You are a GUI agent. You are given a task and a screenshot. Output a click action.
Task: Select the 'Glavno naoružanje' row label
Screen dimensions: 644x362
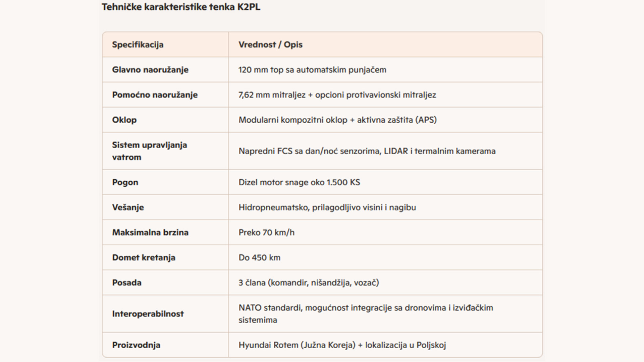click(x=150, y=70)
